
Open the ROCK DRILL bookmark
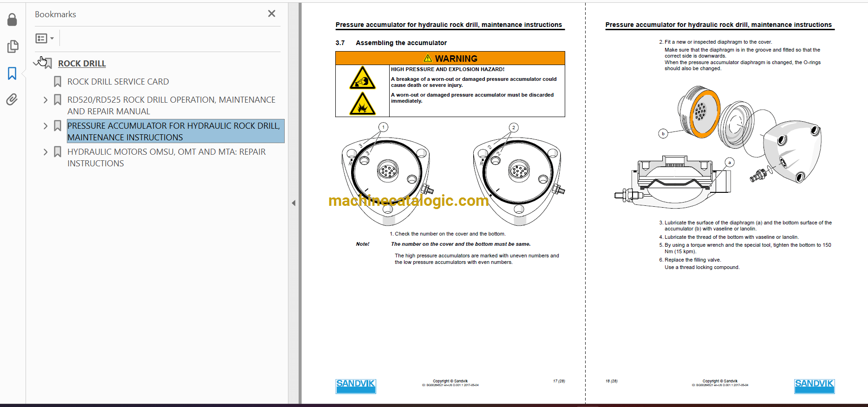(82, 64)
